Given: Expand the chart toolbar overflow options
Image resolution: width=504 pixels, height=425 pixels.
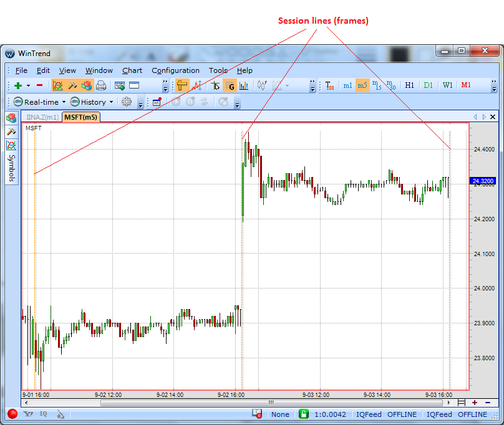Looking at the screenshot, I should click(x=313, y=86).
